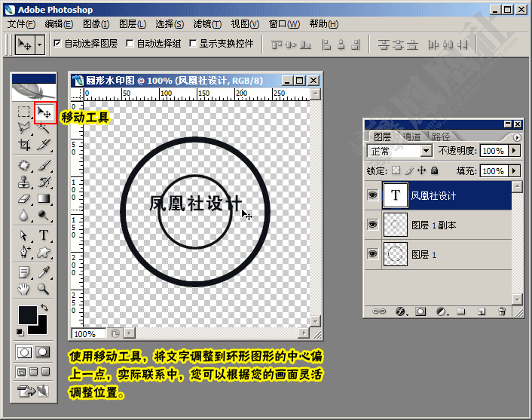Image resolution: width=532 pixels, height=420 pixels.
Task: Click the document zoom 100% field
Action: [88, 334]
